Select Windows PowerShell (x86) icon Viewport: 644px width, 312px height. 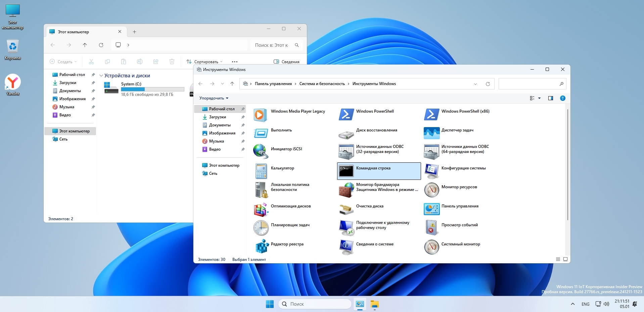click(431, 115)
